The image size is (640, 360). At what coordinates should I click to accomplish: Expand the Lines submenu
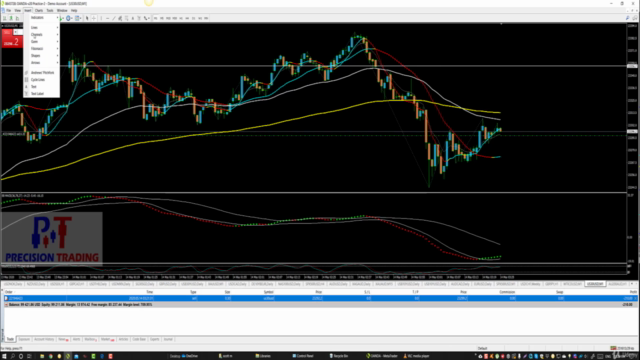click(42, 27)
